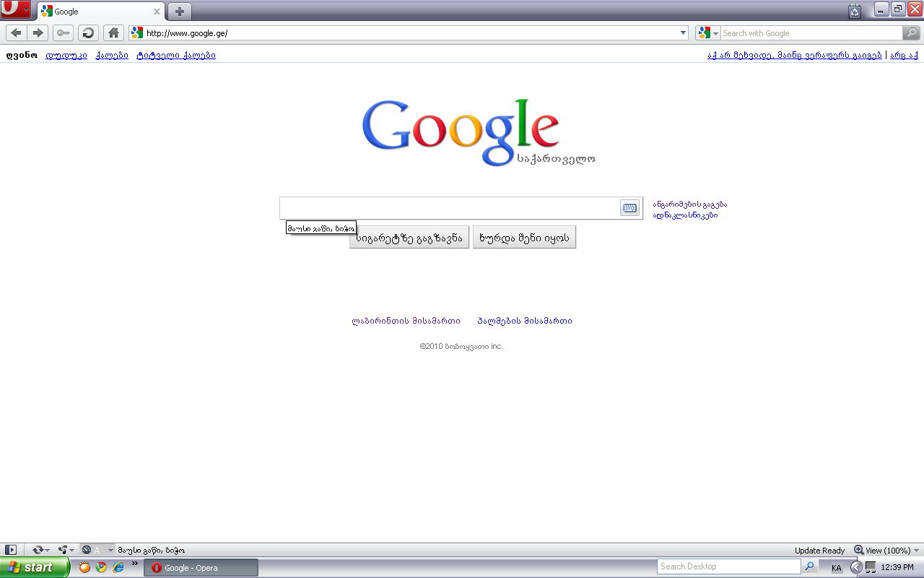Click the 'პალმების მისამართი' footer link
This screenshot has width=924, height=578.
click(525, 321)
